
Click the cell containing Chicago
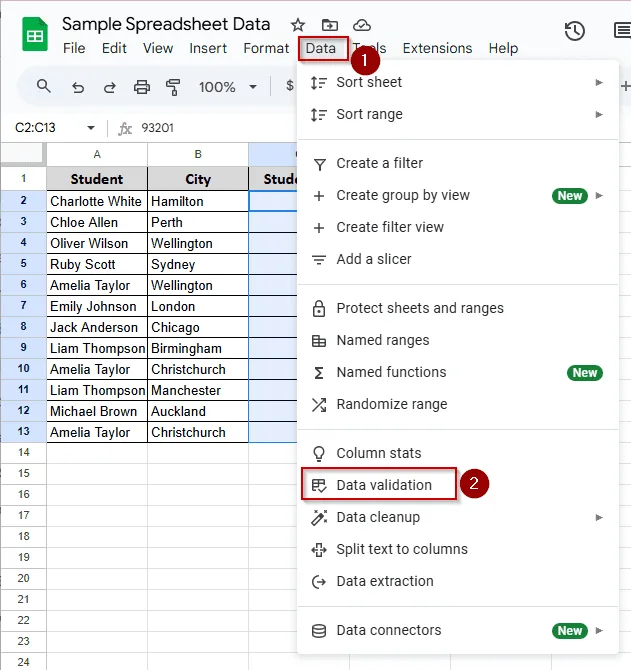[198, 327]
